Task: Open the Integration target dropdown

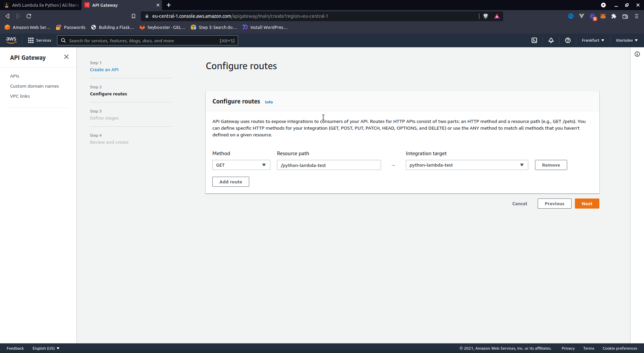Action: [467, 165]
